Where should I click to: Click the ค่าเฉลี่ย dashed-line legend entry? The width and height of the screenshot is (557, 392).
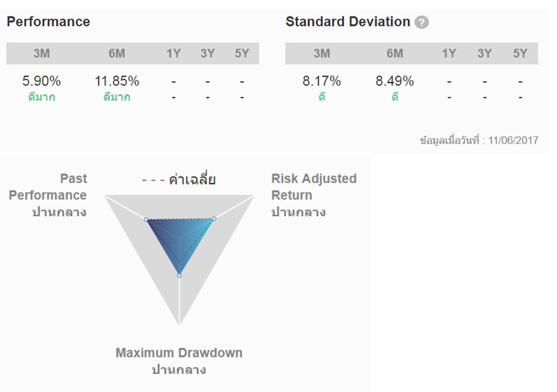point(179,179)
